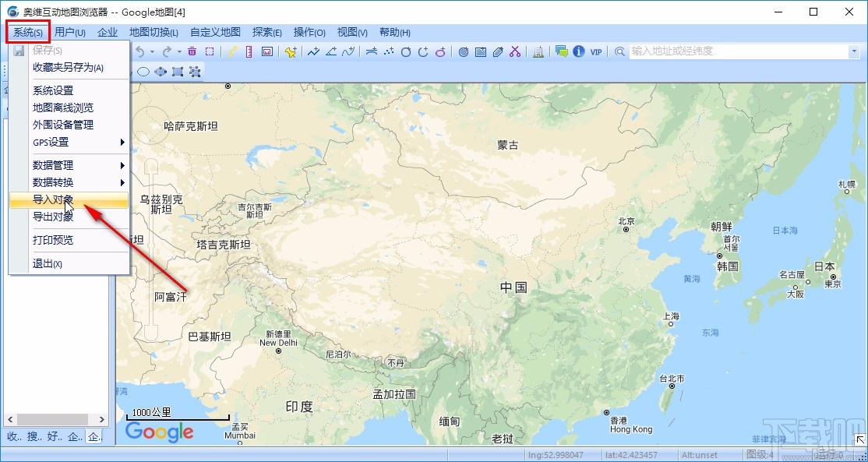Open the redo history dropdown arrow
Screen dimensions: 868x462
179,51
